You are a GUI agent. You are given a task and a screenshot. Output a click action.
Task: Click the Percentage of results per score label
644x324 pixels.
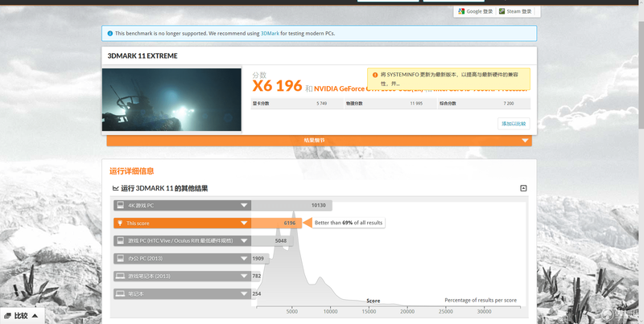coord(481,300)
